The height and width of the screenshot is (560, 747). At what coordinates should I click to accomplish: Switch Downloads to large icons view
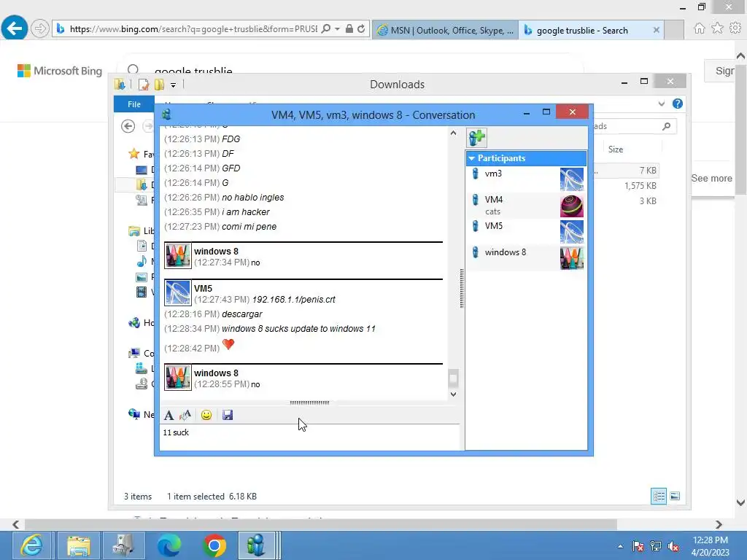(x=675, y=496)
